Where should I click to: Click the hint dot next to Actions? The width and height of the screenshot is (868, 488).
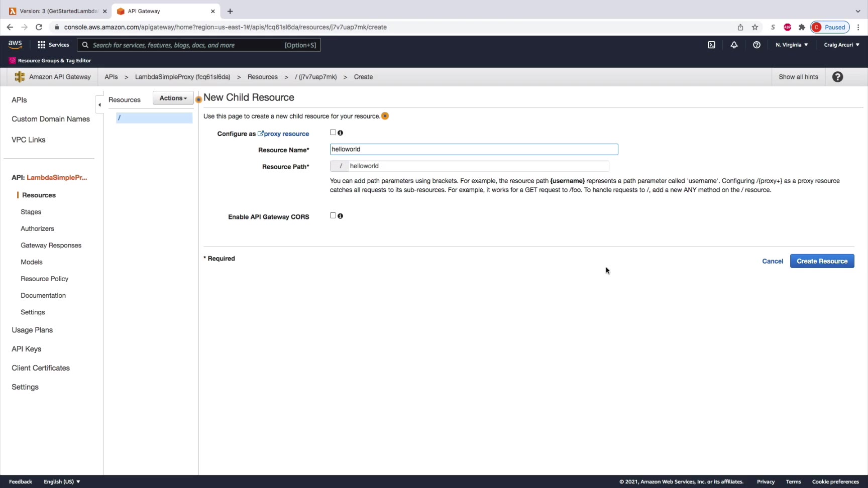click(198, 99)
